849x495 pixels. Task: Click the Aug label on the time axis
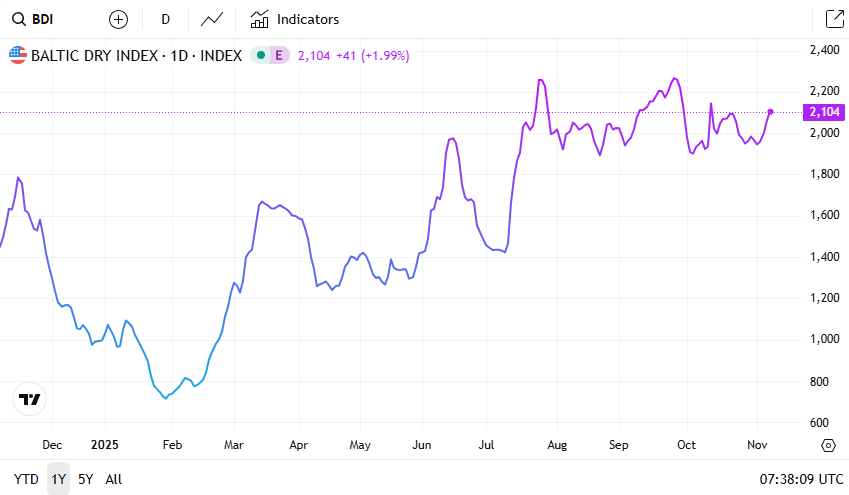point(557,445)
